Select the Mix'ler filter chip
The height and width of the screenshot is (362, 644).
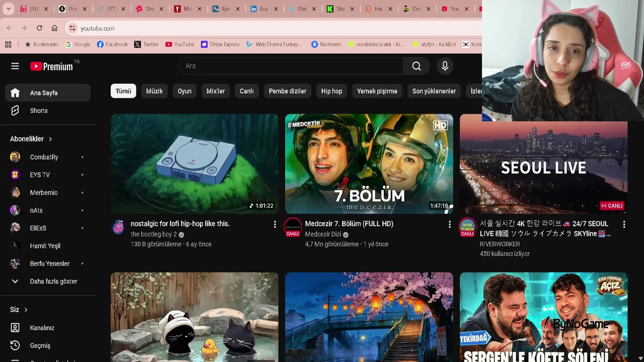click(x=215, y=91)
